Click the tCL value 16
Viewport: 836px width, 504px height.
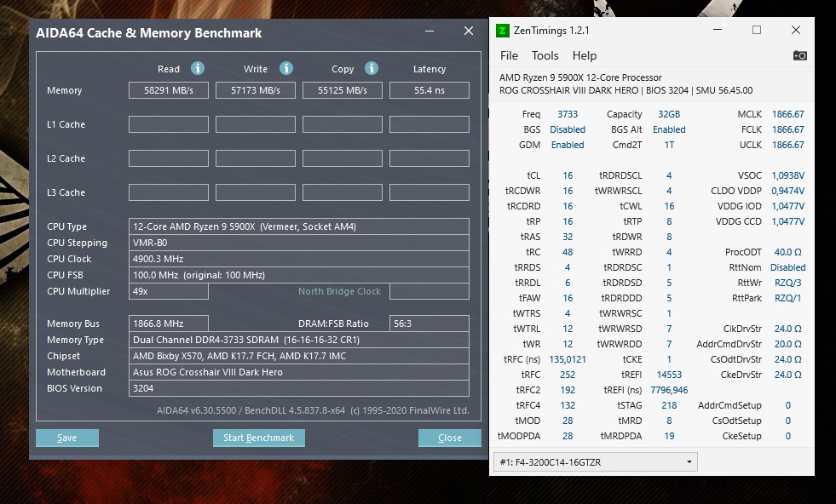tap(568, 175)
